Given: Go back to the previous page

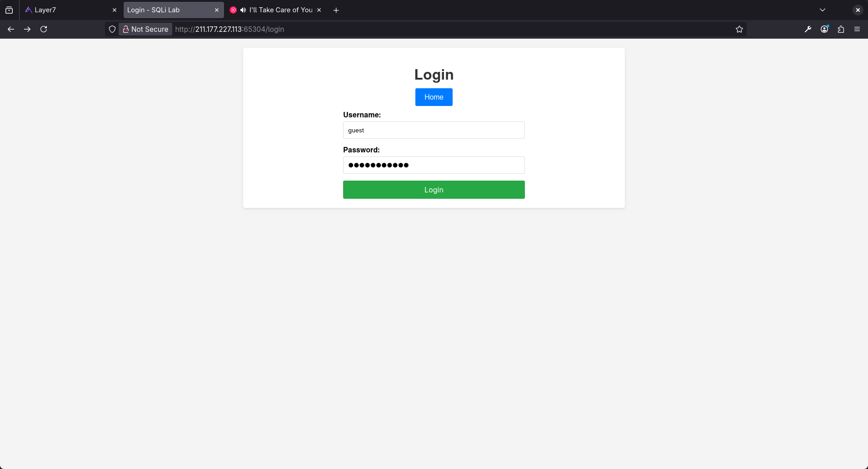Looking at the screenshot, I should click(x=11, y=29).
